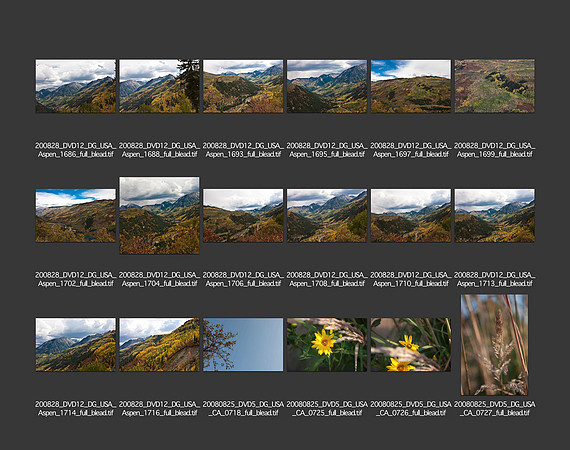Select the Aspen_1702 blue sky thumbnail
The height and width of the screenshot is (450, 570).
point(76,216)
